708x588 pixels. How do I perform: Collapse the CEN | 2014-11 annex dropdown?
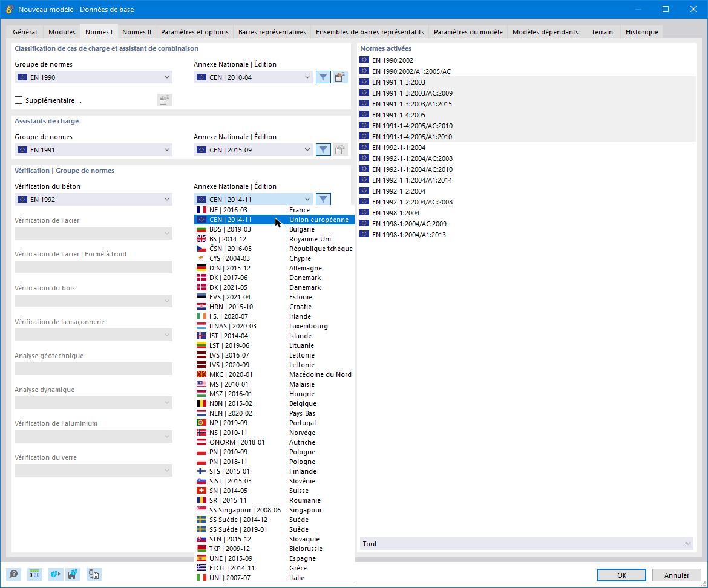(254, 200)
